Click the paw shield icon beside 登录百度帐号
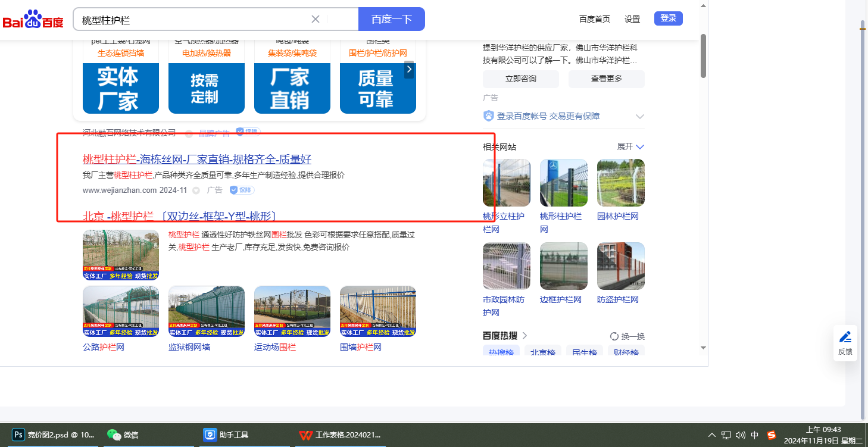The width and height of the screenshot is (868, 447). 489,116
